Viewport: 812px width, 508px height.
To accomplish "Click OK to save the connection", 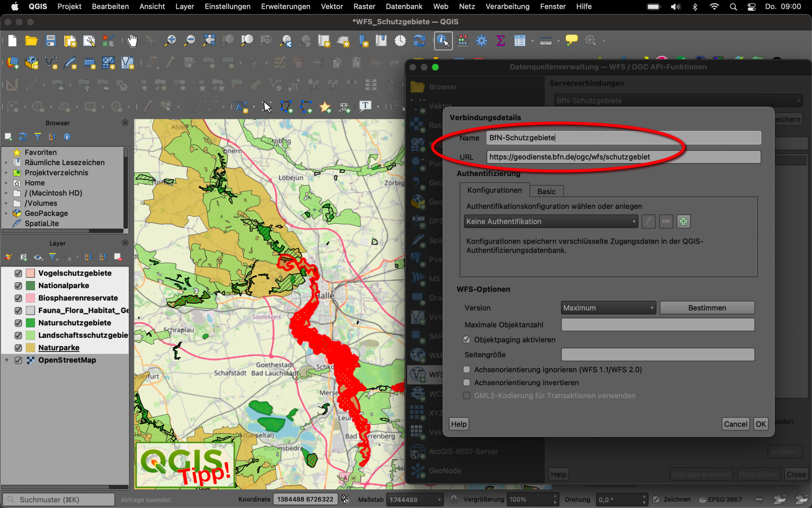I will pos(760,424).
